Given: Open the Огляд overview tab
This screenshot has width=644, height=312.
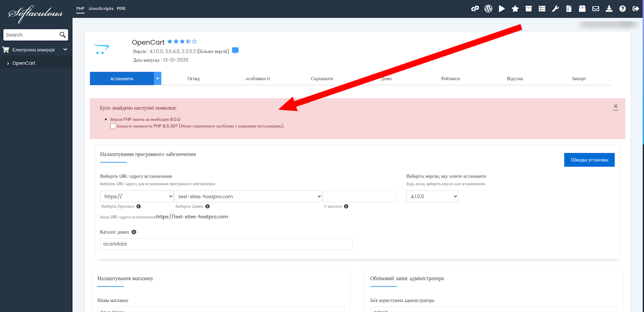Looking at the screenshot, I should tap(194, 79).
